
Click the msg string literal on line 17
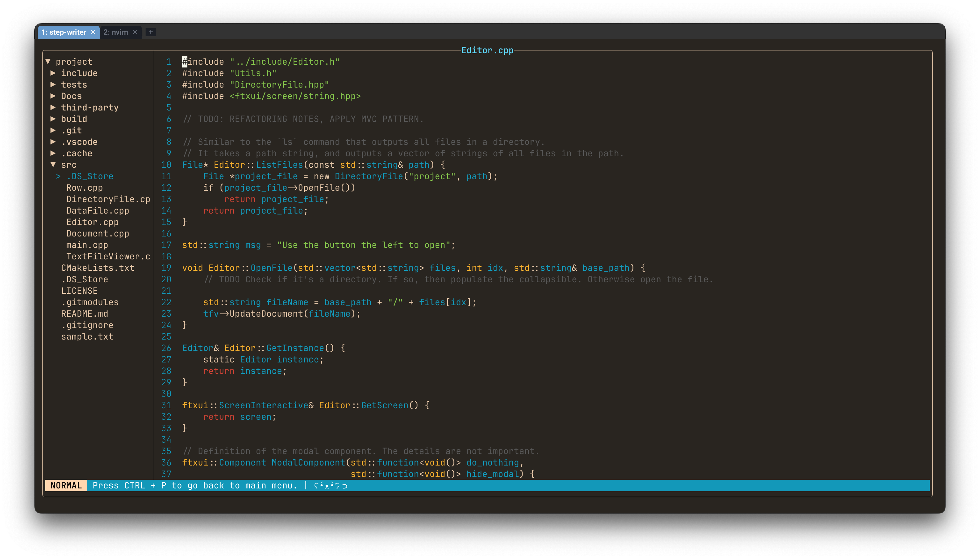coord(363,245)
